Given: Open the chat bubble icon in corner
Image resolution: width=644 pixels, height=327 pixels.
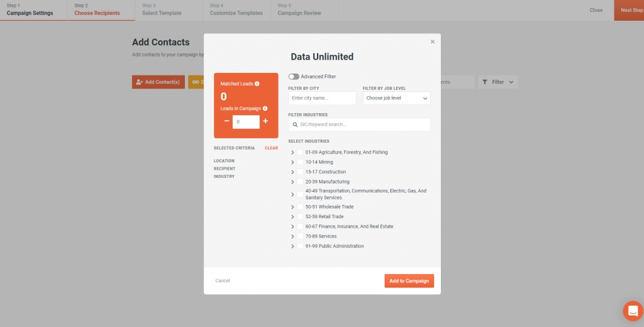Looking at the screenshot, I should (x=633, y=311).
